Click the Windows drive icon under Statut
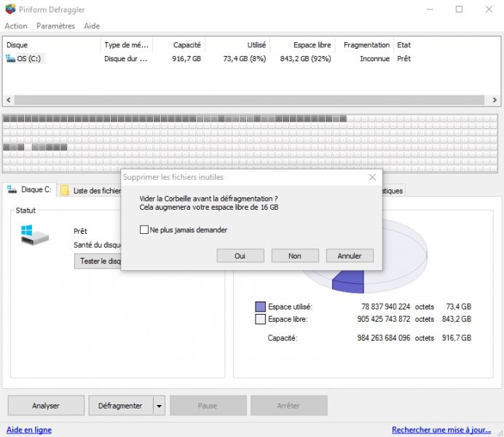 click(x=34, y=235)
